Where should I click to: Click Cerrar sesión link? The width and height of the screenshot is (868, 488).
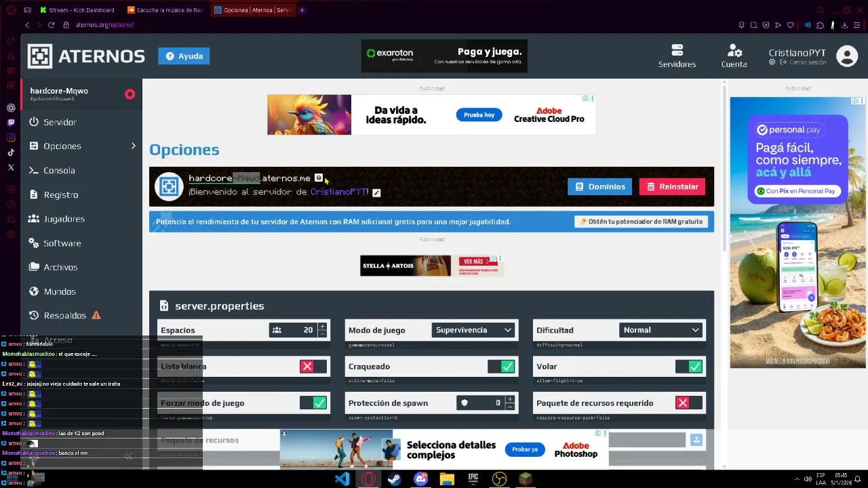804,62
